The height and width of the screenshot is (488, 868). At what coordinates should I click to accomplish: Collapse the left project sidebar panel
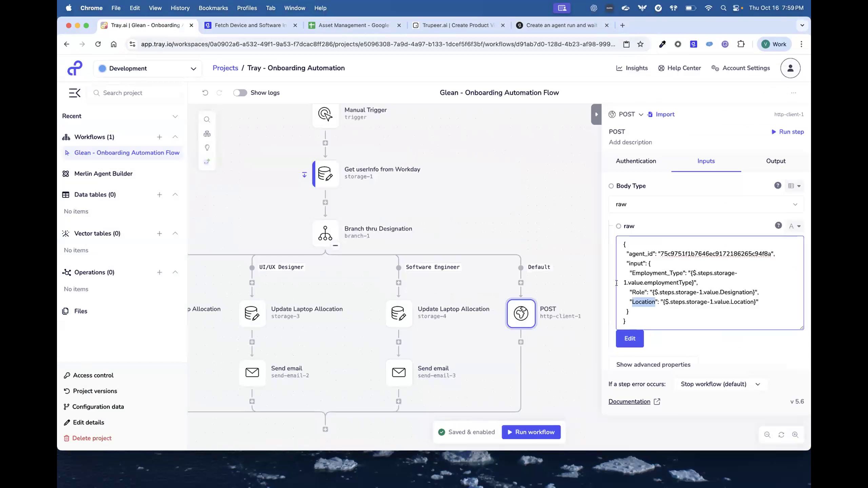pos(75,93)
